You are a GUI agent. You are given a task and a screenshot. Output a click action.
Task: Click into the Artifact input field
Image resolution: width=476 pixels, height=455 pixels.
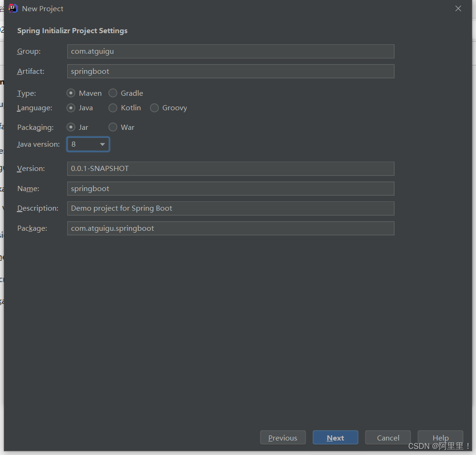coord(231,71)
